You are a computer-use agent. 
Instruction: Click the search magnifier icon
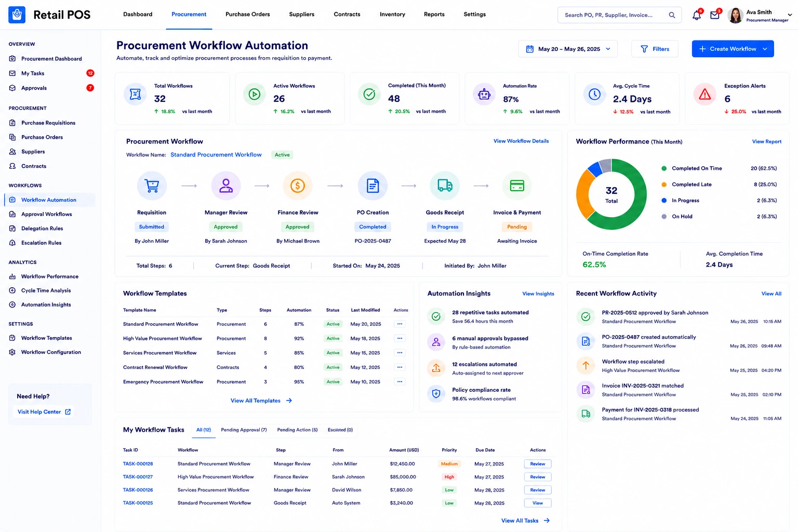click(672, 15)
